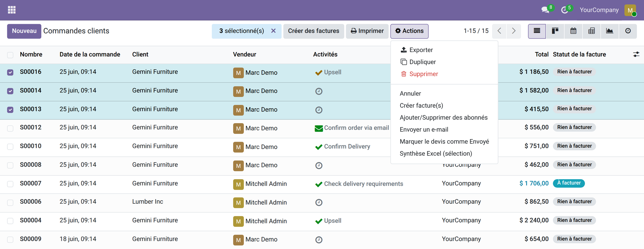Screen dimensions: 644x249
Task: Switch to activity view
Action: pos(628,31)
